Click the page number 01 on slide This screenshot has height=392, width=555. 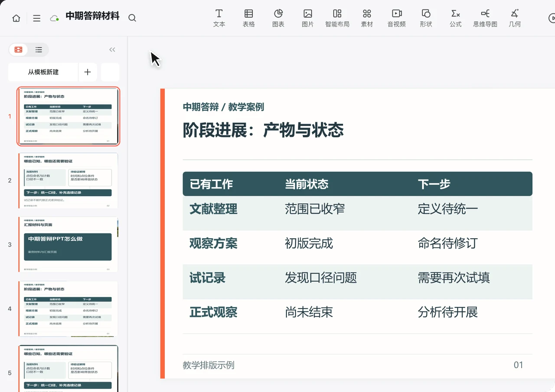pos(519,365)
